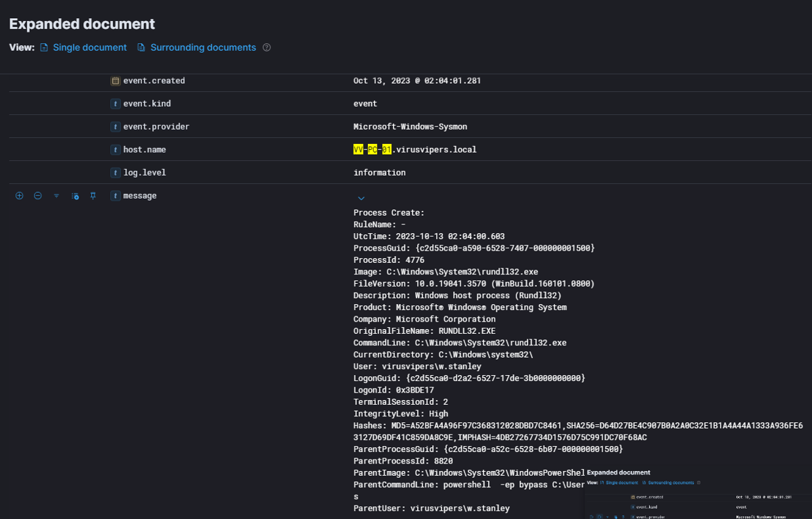Collapse the message value with the chevron
Viewport: 812px width, 519px height.
tap(361, 198)
